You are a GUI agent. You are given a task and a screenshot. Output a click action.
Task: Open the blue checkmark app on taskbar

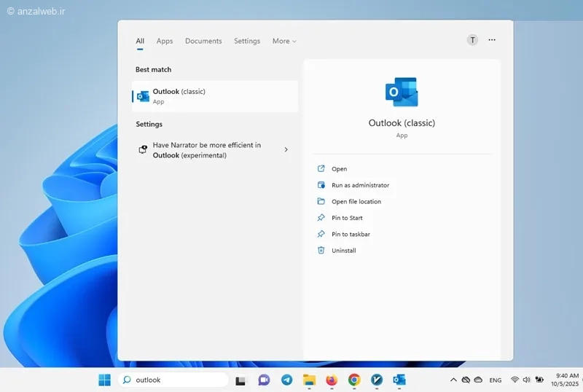[x=377, y=380]
